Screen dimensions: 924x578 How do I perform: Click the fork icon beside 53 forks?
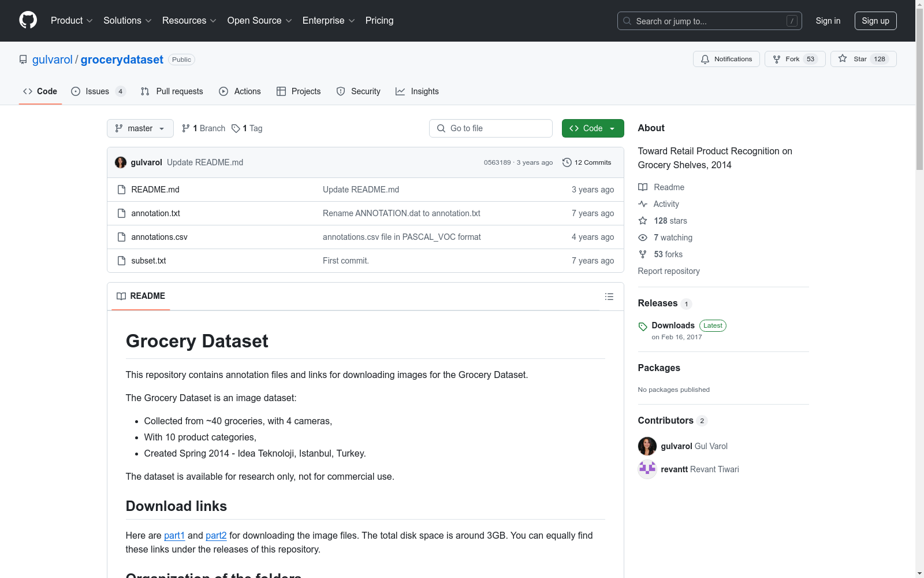[643, 254]
